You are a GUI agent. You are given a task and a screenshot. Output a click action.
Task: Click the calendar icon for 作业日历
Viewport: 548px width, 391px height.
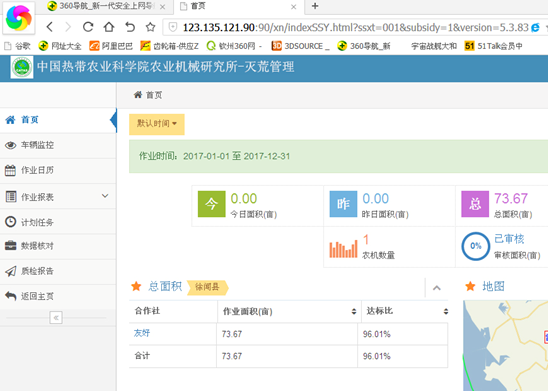pyautogui.click(x=10, y=171)
